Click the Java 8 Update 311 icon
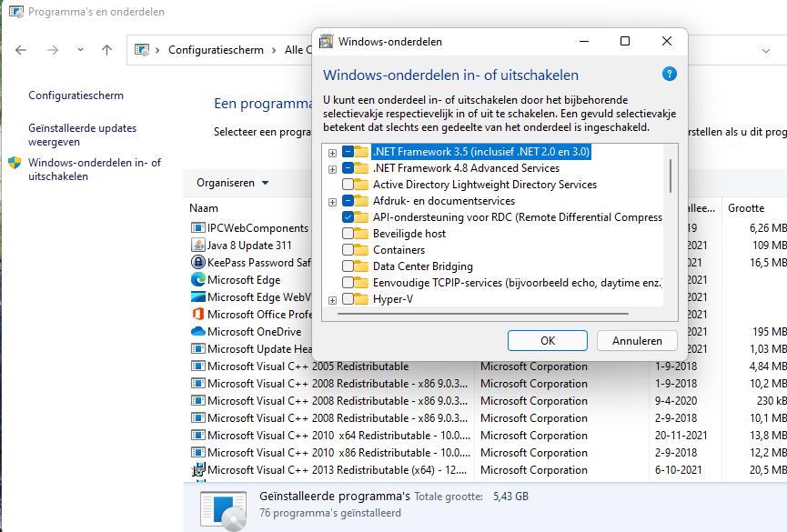 click(198, 245)
